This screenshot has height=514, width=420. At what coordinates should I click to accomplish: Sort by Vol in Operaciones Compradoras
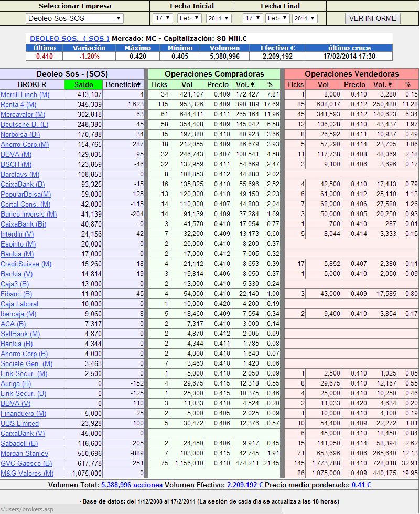[187, 84]
